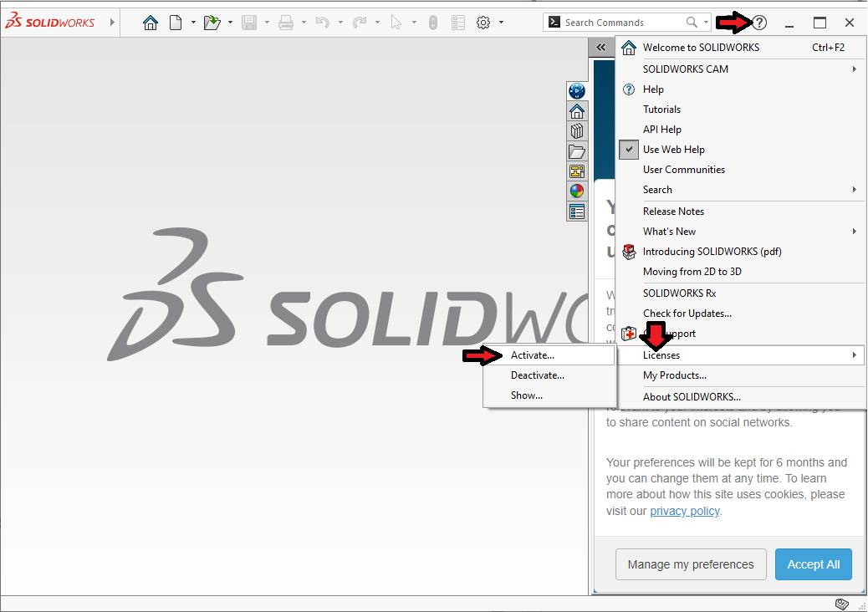Screen dimensions: 868x612
Task: Select the cursor Select tool icon
Action: pyautogui.click(x=396, y=23)
